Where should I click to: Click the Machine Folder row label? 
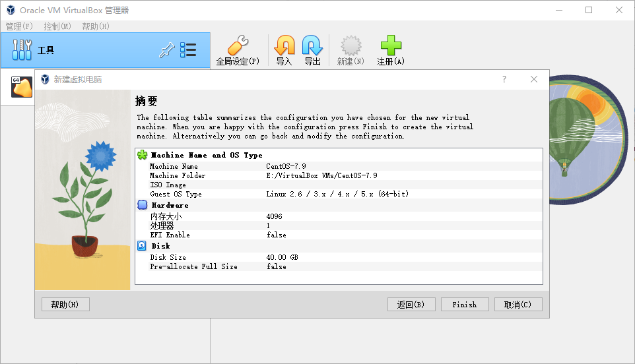178,175
